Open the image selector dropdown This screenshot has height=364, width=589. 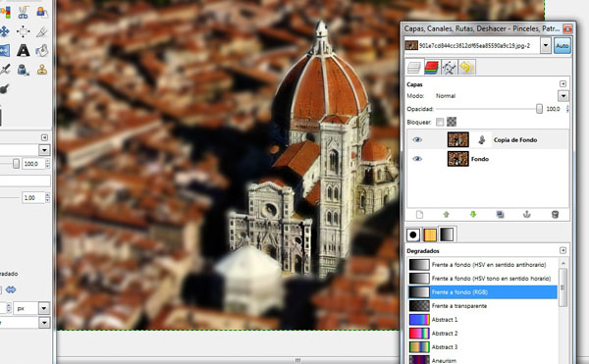[x=546, y=46]
